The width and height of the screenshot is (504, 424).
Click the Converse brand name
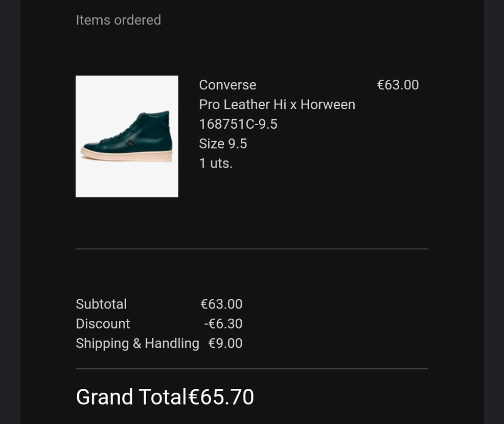[227, 85]
